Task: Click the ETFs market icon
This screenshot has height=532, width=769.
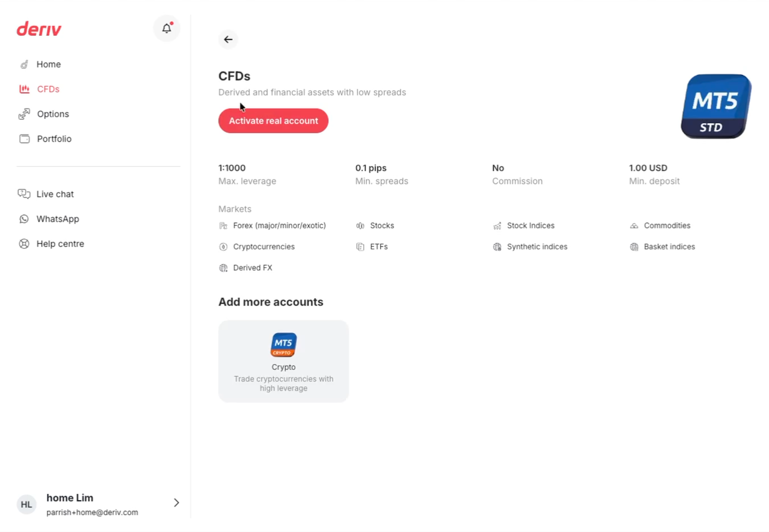Action: click(360, 247)
